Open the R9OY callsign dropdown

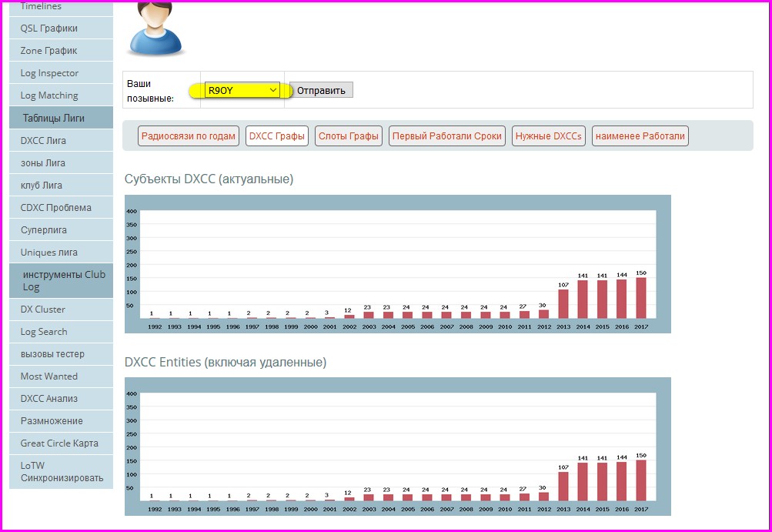pyautogui.click(x=242, y=90)
